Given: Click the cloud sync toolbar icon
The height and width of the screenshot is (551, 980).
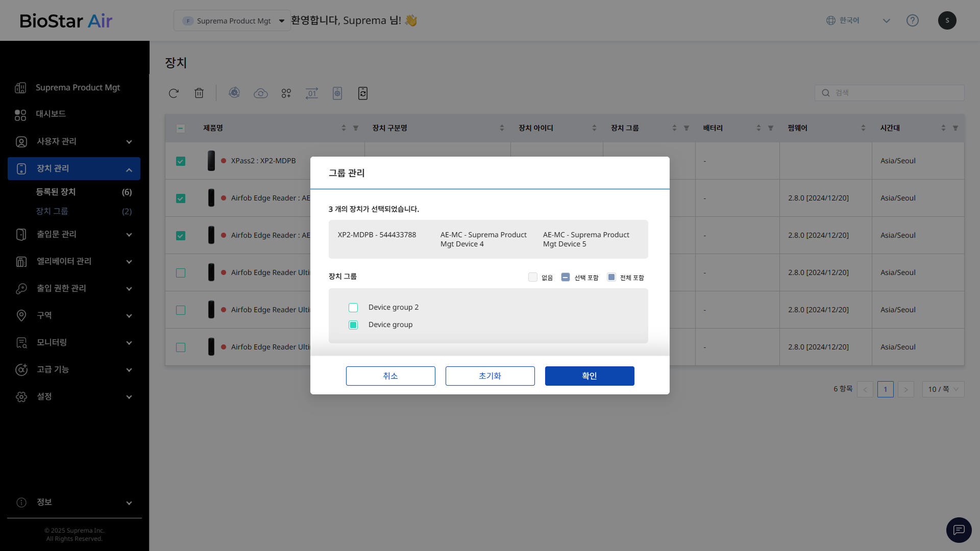Looking at the screenshot, I should click(x=261, y=93).
